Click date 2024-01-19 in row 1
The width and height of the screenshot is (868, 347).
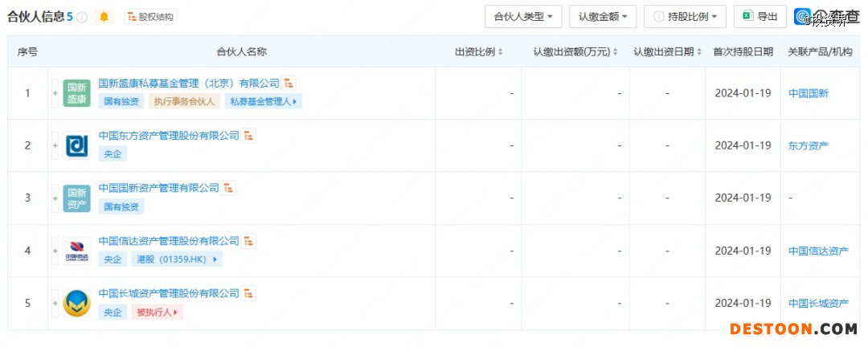point(743,93)
